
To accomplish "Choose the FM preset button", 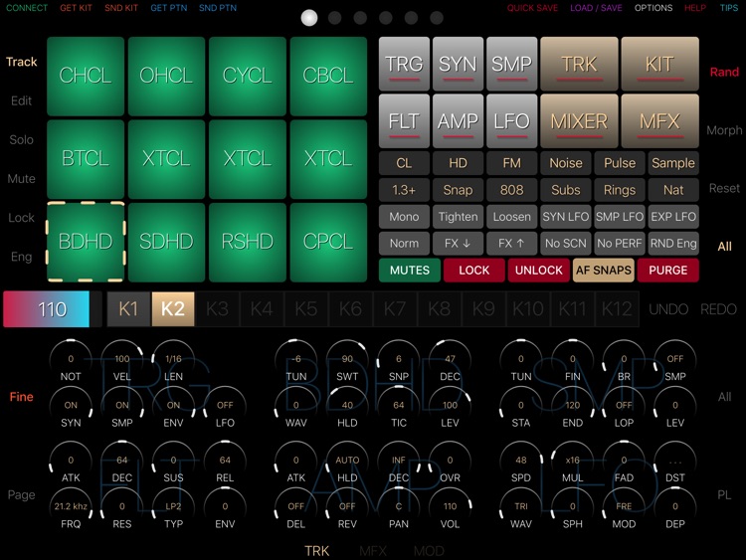I will click(x=511, y=163).
